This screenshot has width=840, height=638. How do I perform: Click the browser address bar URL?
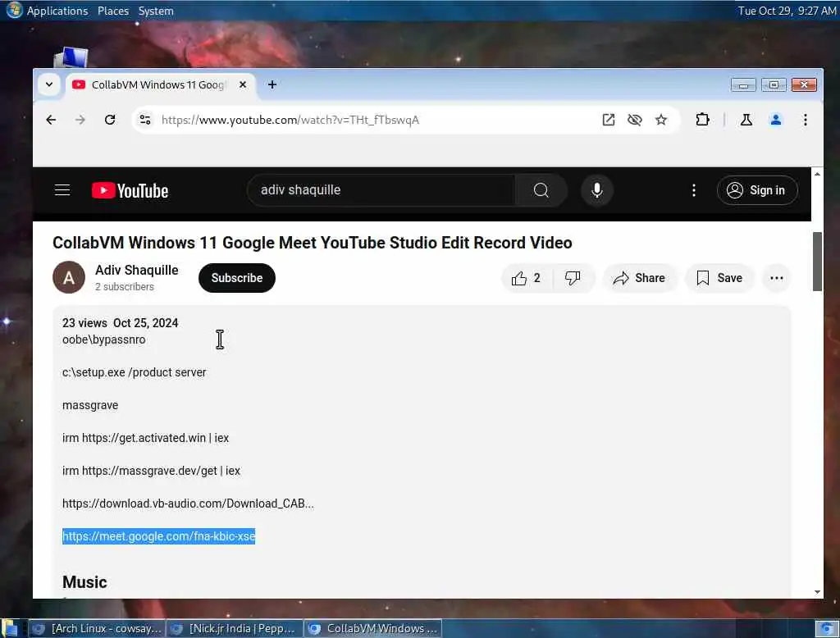[290, 120]
